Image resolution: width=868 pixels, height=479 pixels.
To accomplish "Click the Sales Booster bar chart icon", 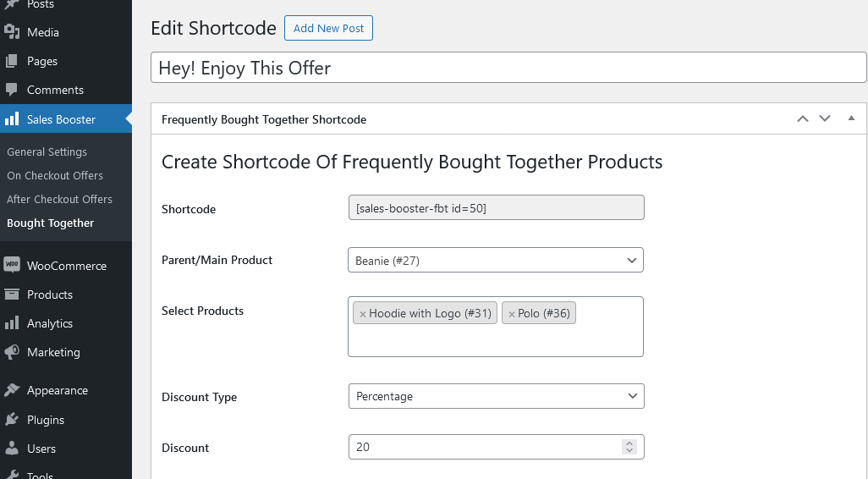I will click(12, 119).
